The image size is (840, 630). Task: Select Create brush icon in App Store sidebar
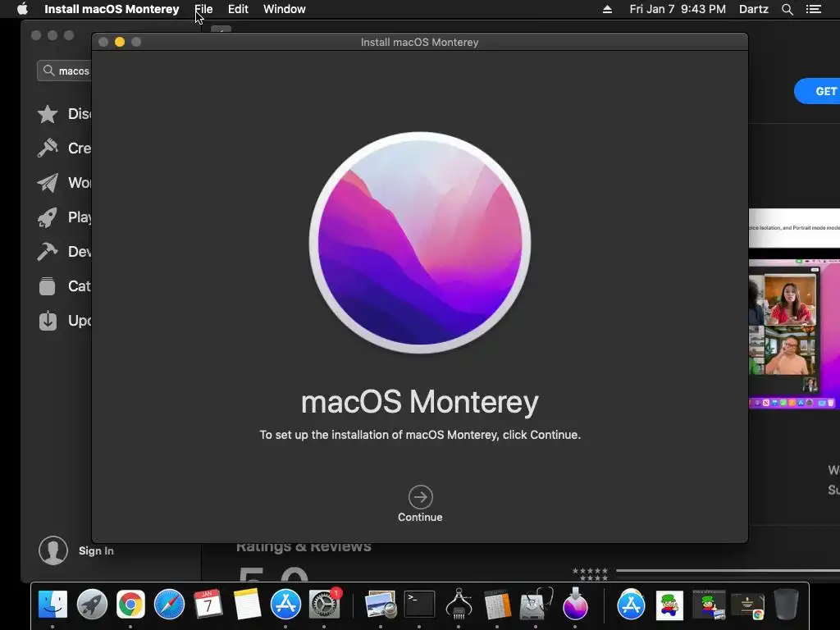(x=48, y=148)
